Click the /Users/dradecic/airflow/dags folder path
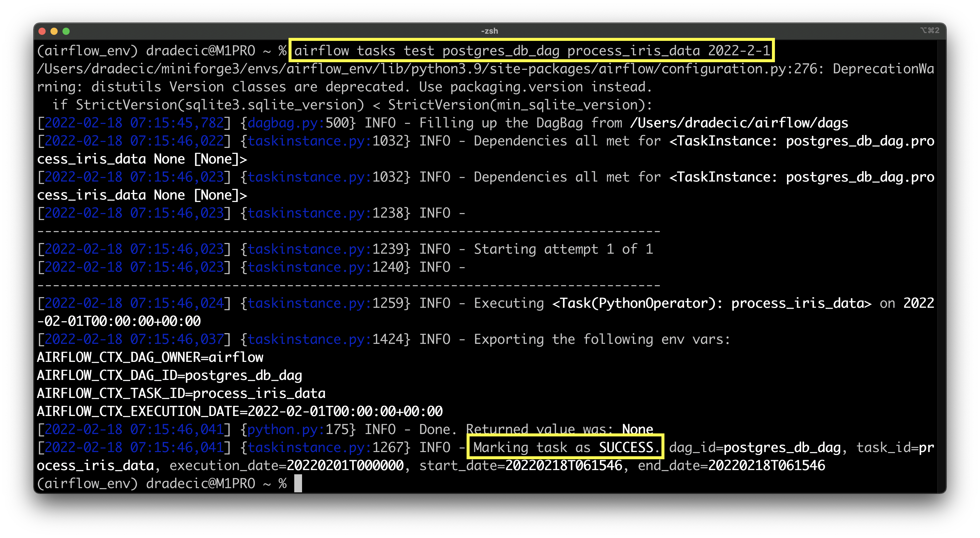The height and width of the screenshot is (538, 980). coord(739,123)
